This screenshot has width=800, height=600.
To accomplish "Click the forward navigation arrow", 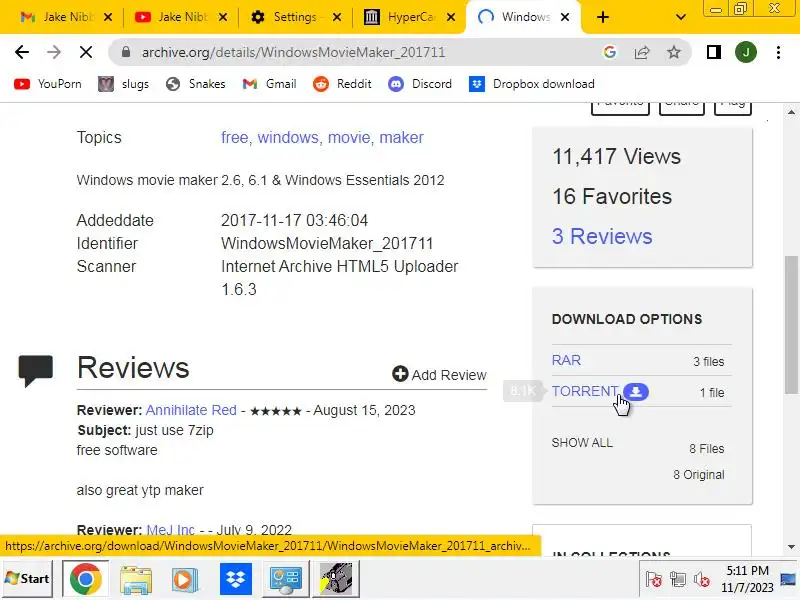I will pos(54,52).
